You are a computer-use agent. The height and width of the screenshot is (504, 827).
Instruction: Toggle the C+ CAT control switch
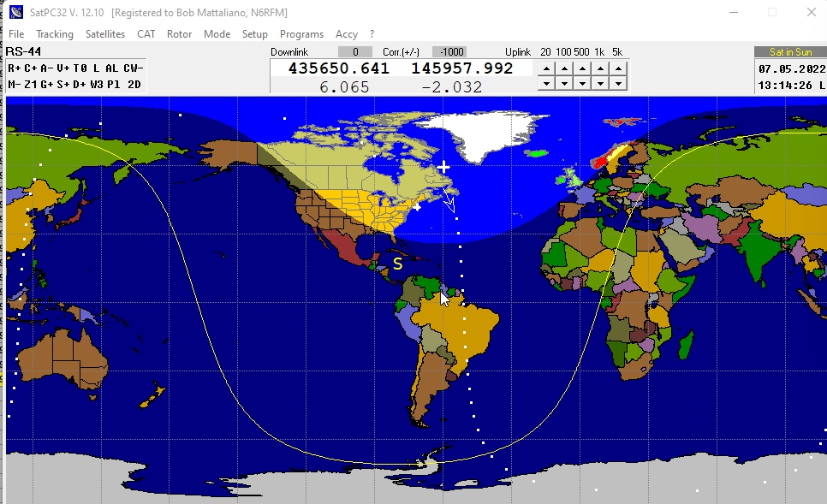point(31,68)
